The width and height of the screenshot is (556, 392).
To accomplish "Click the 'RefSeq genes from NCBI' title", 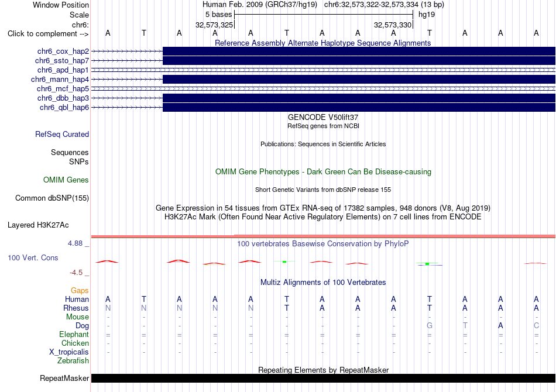I will click(x=323, y=126).
